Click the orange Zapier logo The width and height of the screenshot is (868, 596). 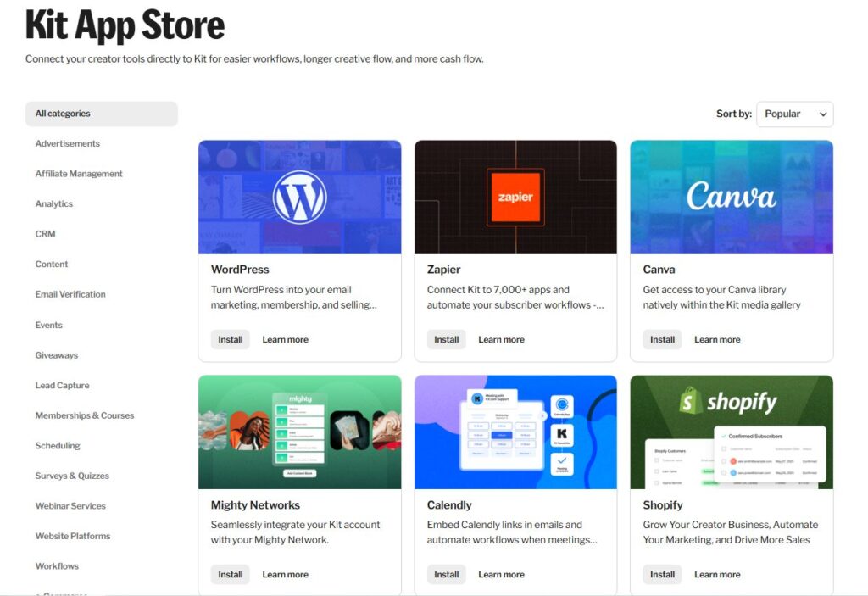click(515, 198)
